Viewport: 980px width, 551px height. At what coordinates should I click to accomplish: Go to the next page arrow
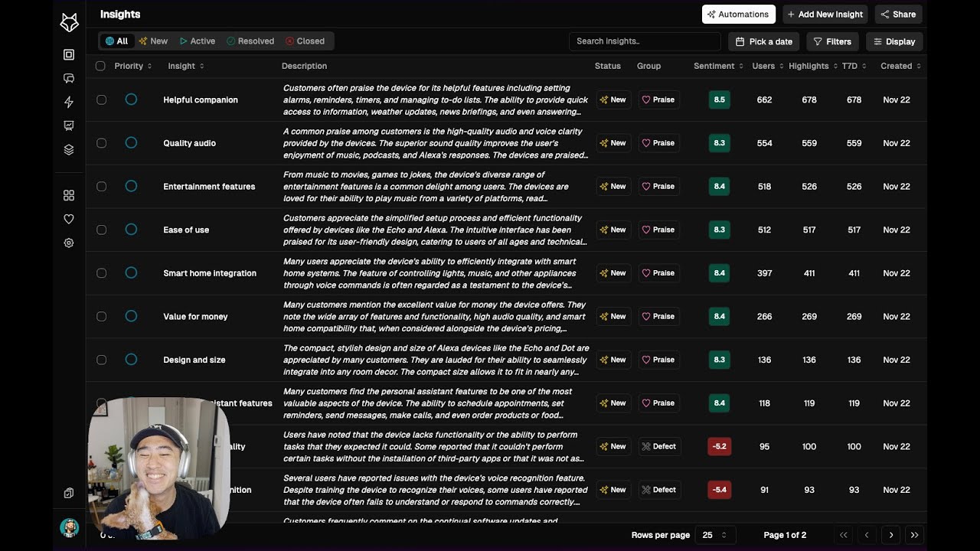(x=890, y=535)
